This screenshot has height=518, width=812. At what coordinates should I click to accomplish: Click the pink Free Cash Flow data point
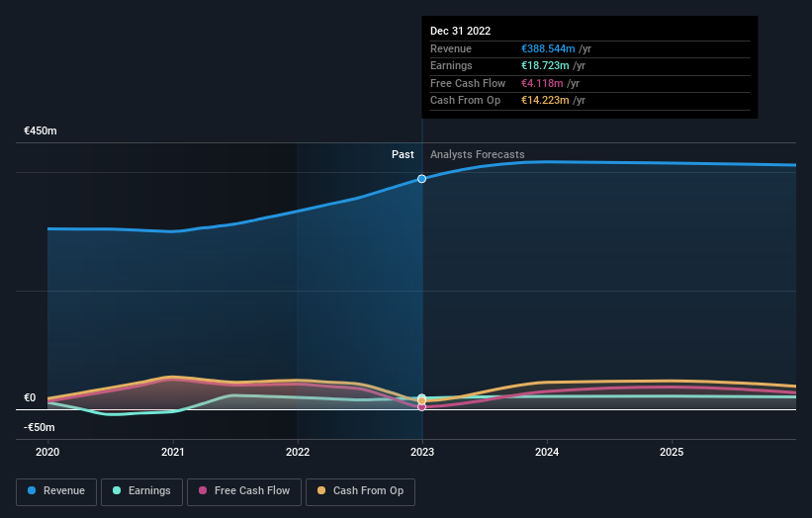(421, 406)
